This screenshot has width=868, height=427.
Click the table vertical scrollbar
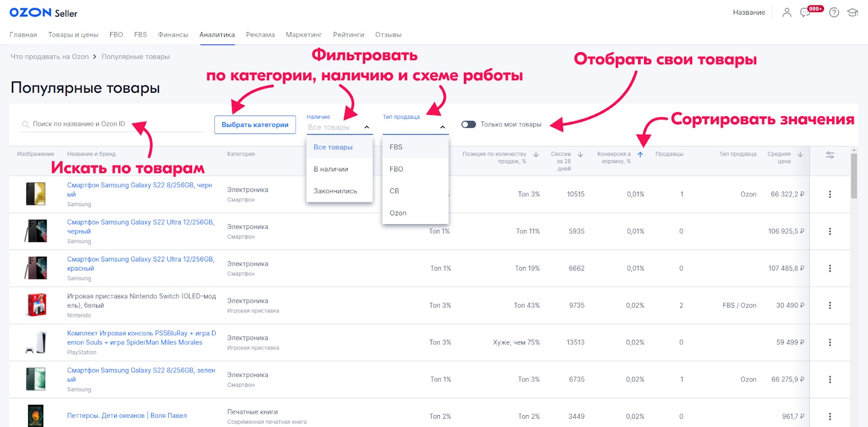coord(854,176)
